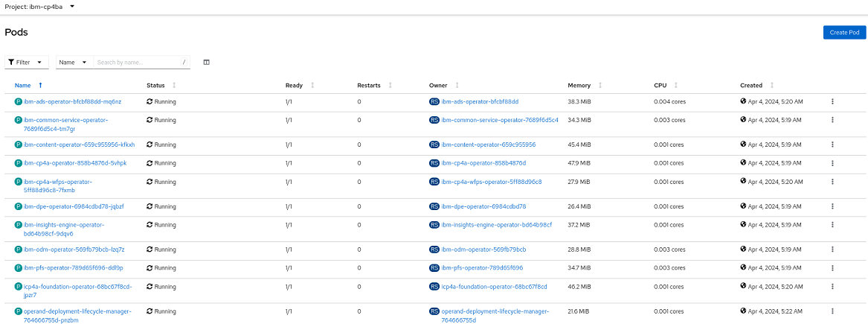Open kebab menu for ibm-content-operator pod row
This screenshot has height=324, width=868.
[832, 144]
